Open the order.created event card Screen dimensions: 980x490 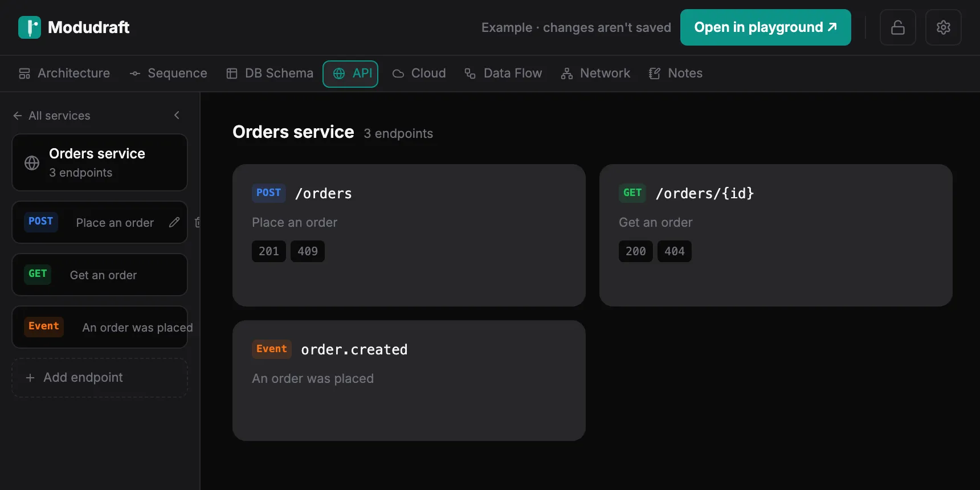(409, 381)
